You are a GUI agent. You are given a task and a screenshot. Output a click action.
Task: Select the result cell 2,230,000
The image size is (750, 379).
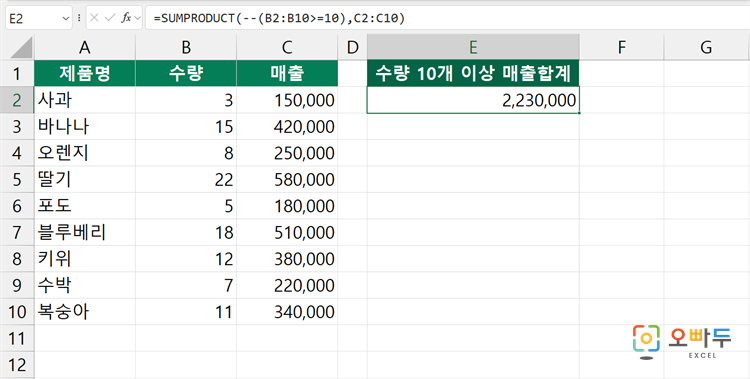(x=473, y=100)
